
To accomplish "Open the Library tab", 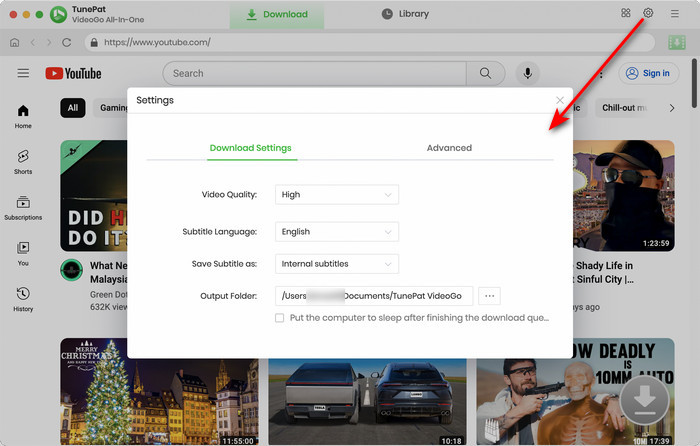I will tap(405, 14).
